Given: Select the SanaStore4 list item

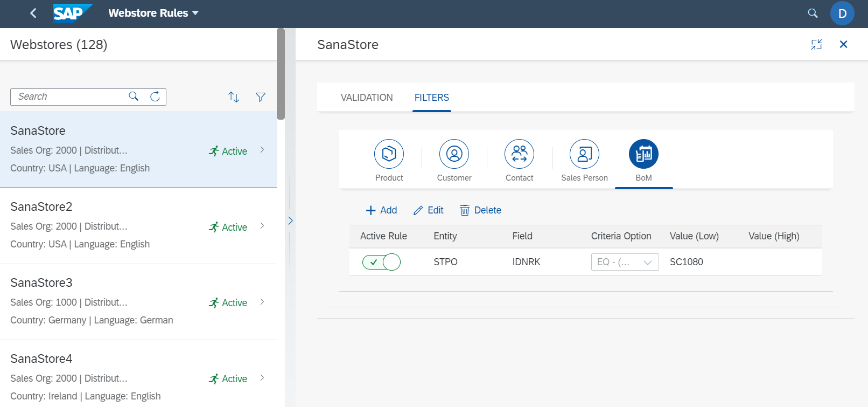Looking at the screenshot, I should (x=138, y=375).
